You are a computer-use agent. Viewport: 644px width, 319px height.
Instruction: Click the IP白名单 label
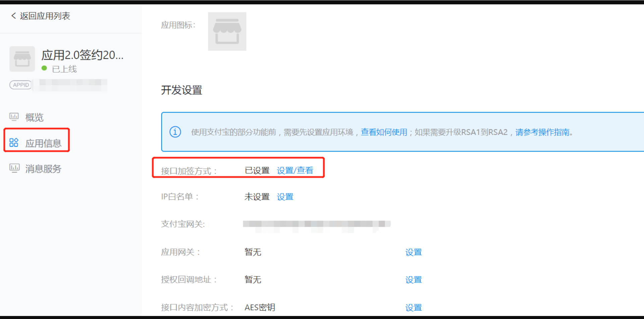180,197
